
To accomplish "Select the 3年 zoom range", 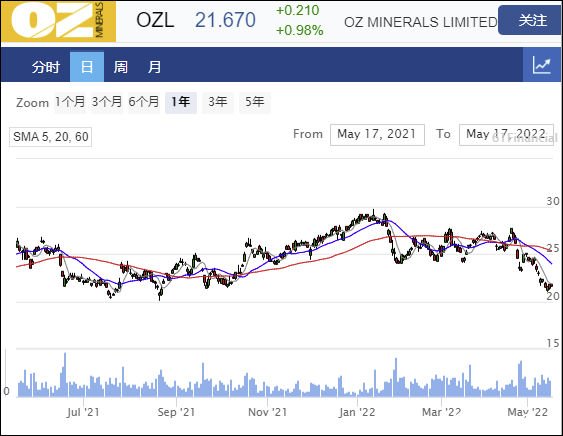I will [x=218, y=102].
